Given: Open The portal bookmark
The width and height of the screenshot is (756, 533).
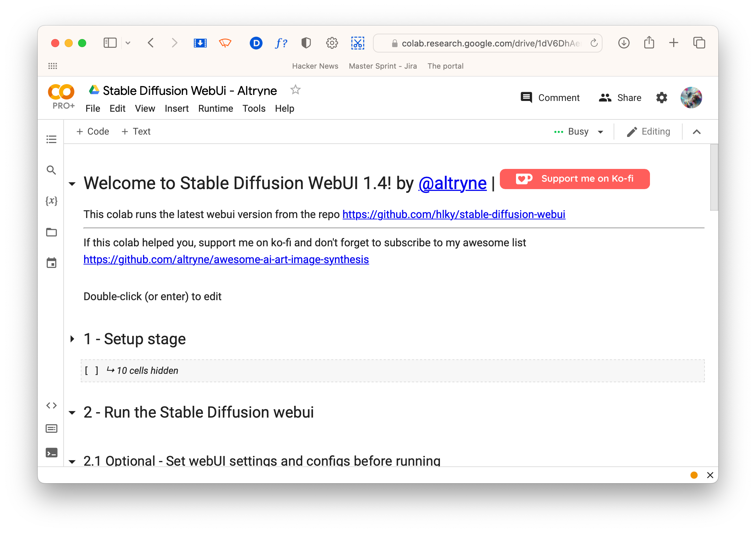Looking at the screenshot, I should [445, 66].
